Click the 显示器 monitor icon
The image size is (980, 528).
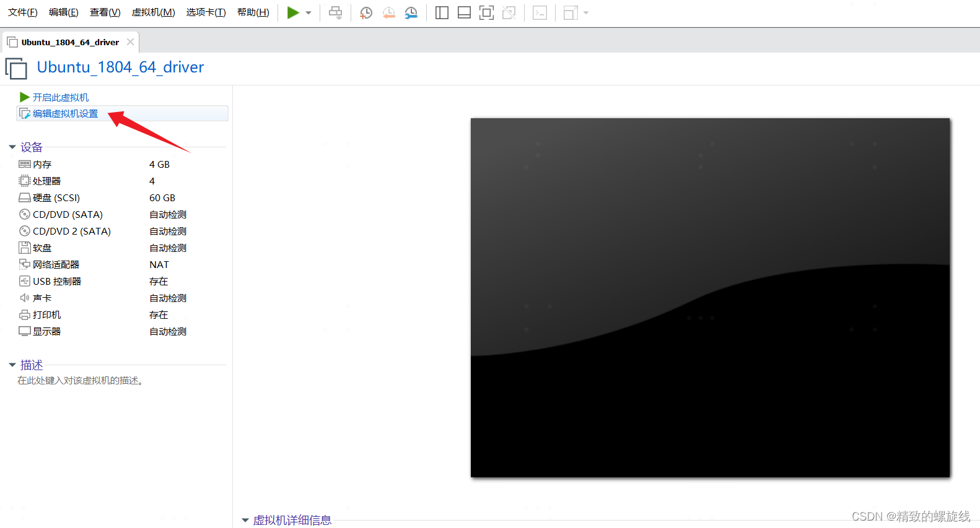(25, 331)
